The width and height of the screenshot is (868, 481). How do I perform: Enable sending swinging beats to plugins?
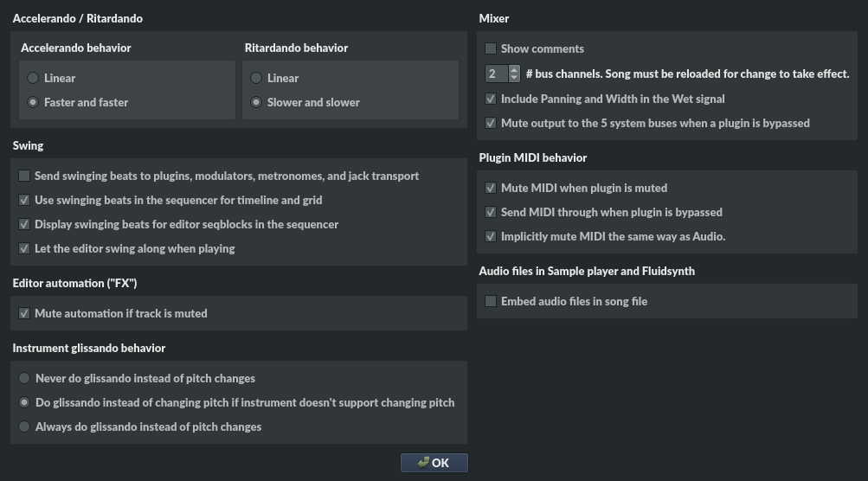pos(24,176)
